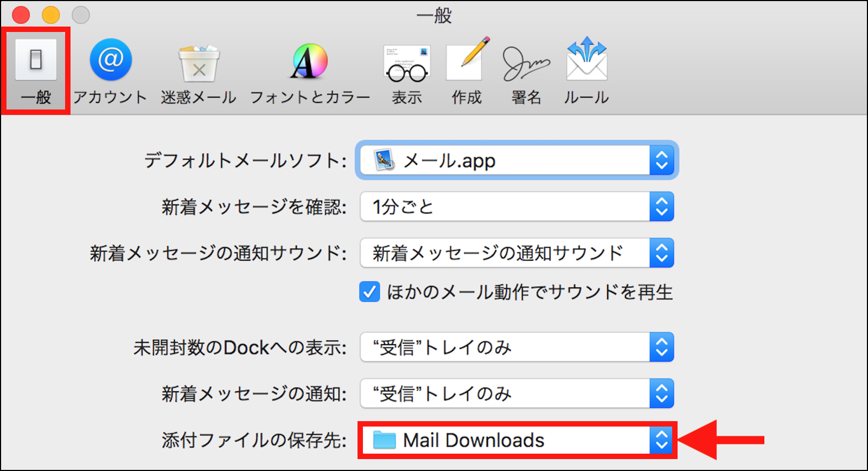868x471 pixels.
Task: Toggle ほかのメール動作でサウンドを再生 checkbox
Action: pyautogui.click(x=369, y=292)
